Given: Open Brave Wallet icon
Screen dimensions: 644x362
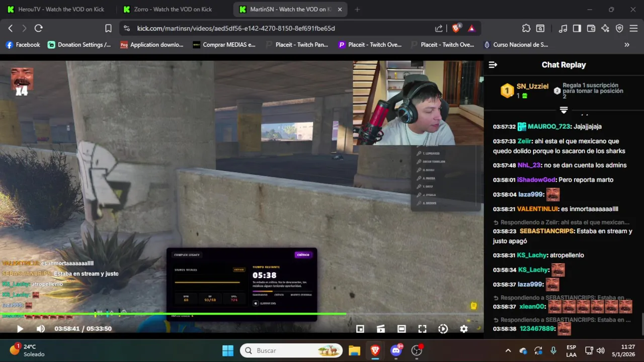Looking at the screenshot, I should (x=591, y=28).
